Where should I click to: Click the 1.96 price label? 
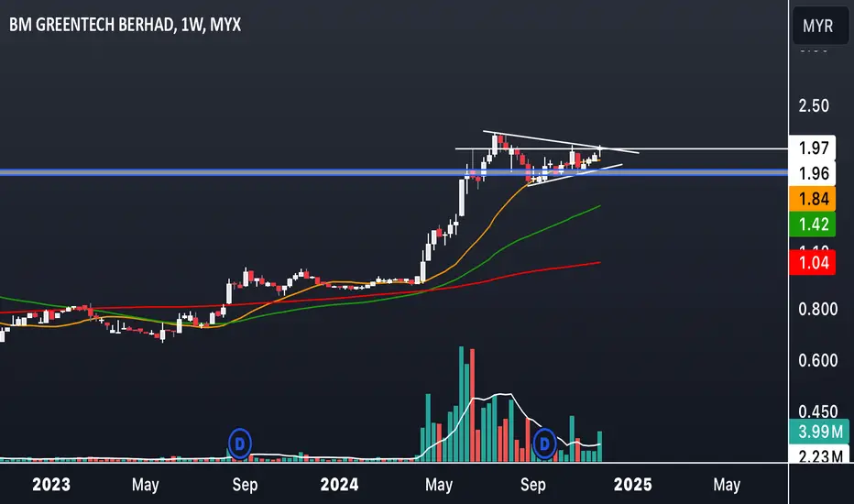813,173
